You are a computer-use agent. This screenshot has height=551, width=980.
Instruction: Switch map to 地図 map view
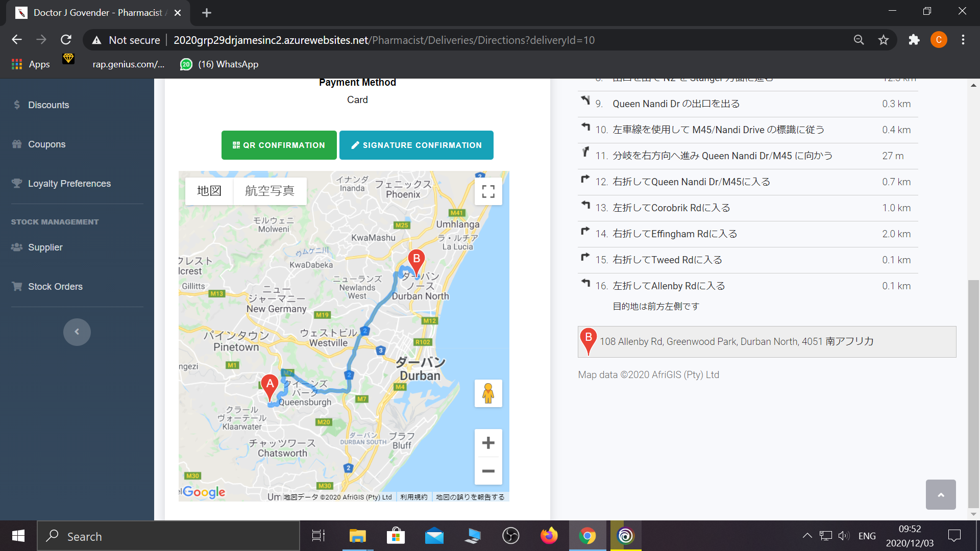(x=209, y=191)
